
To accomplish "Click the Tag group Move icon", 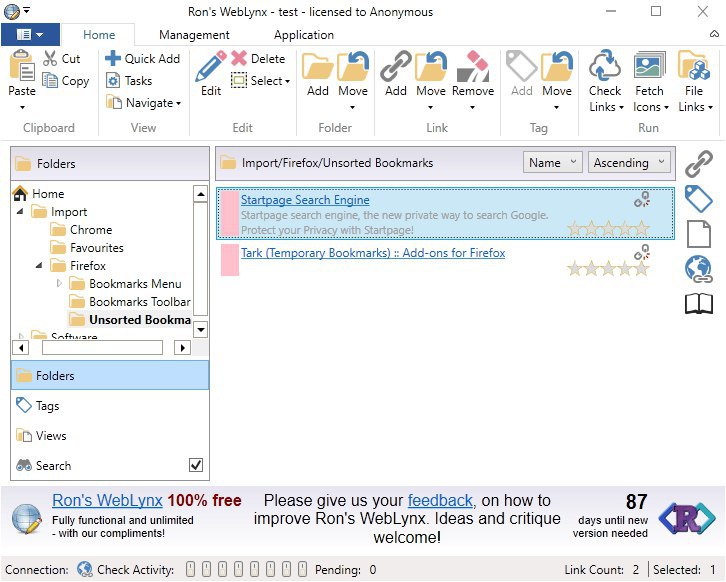I will (557, 66).
